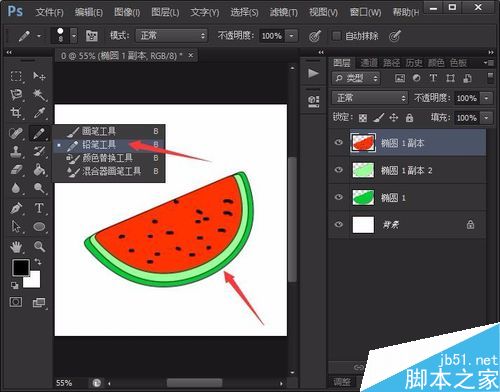Filter layers by smart object icon
Viewport: 500px width, 392px height.
click(467, 78)
